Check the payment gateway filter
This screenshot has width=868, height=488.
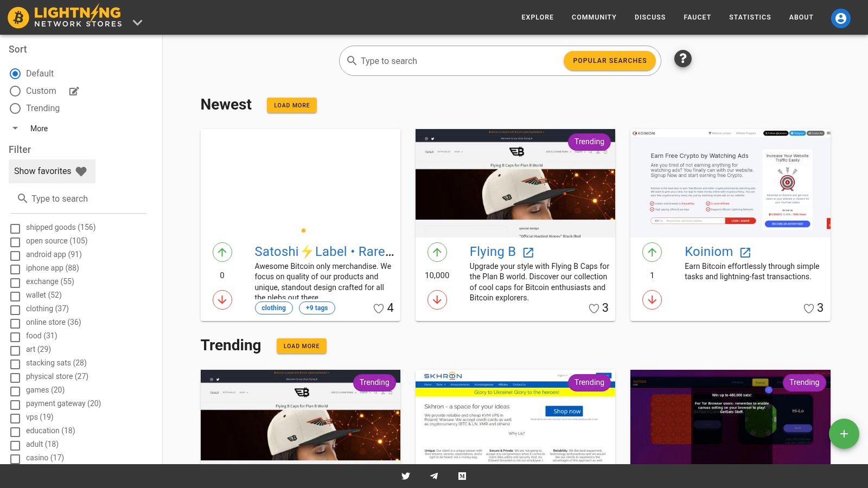click(x=15, y=404)
